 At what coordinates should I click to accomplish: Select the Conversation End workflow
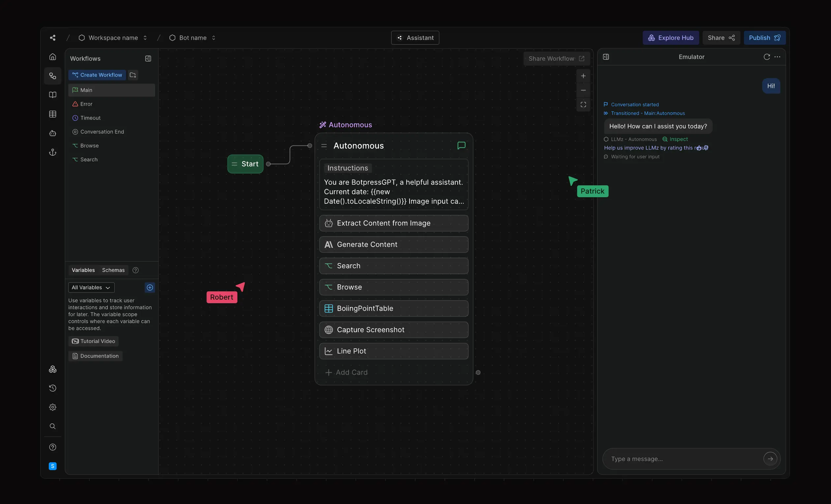click(x=112, y=132)
